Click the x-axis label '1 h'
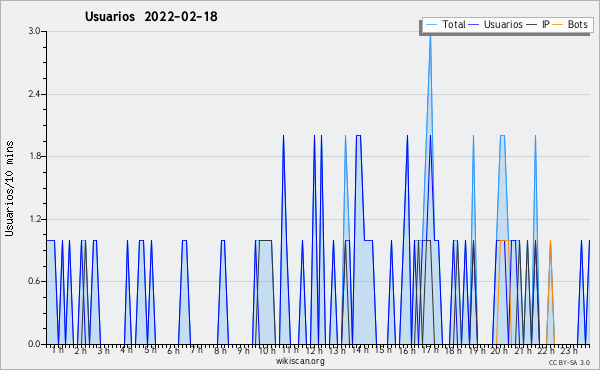 tap(58, 350)
